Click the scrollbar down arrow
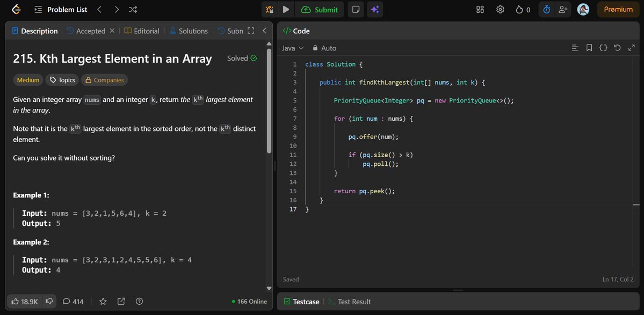 (x=269, y=288)
